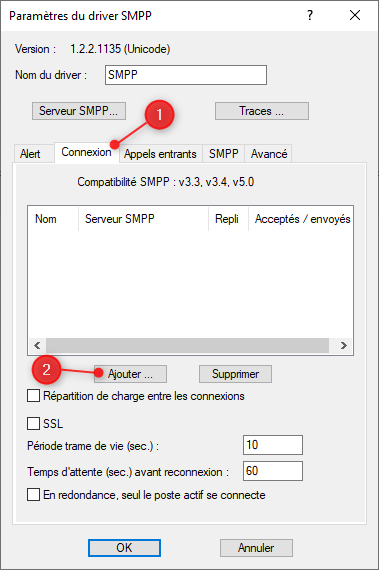Image resolution: width=379 pixels, height=570 pixels.
Task: Check En redondance, seul le poste actif
Action: click(33, 495)
